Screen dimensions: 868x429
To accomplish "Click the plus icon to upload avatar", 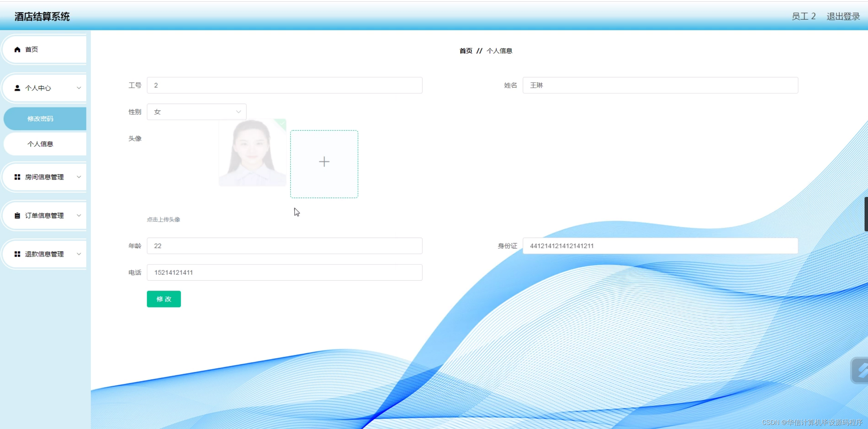I will (324, 162).
